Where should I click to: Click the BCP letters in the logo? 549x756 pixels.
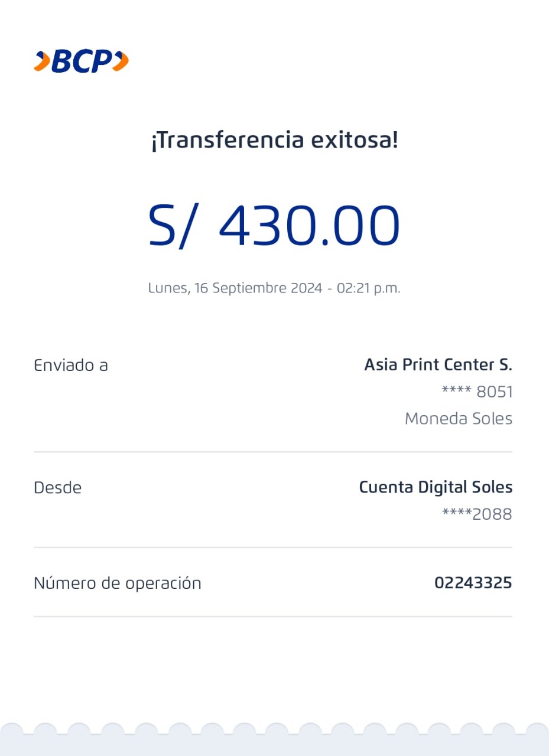pos(81,61)
